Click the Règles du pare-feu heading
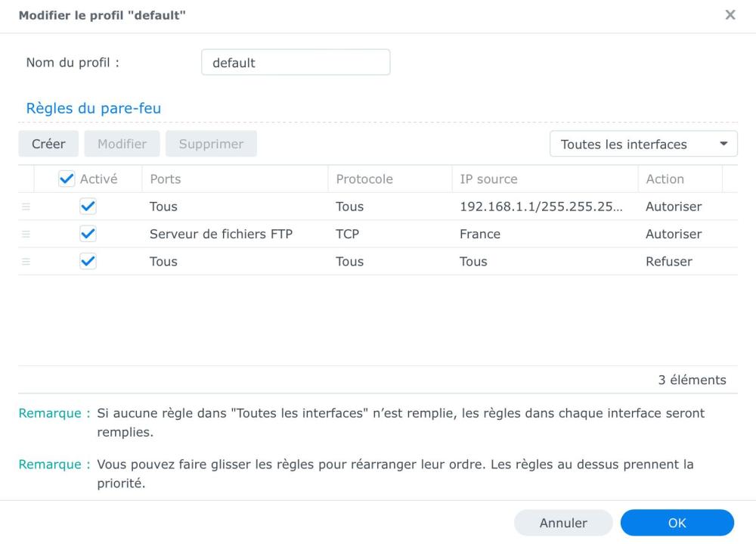The height and width of the screenshot is (544, 756). (x=94, y=108)
